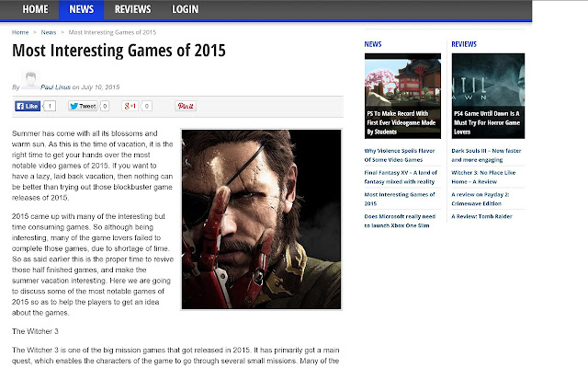Click the REVIEWS sidebar heading

point(464,44)
